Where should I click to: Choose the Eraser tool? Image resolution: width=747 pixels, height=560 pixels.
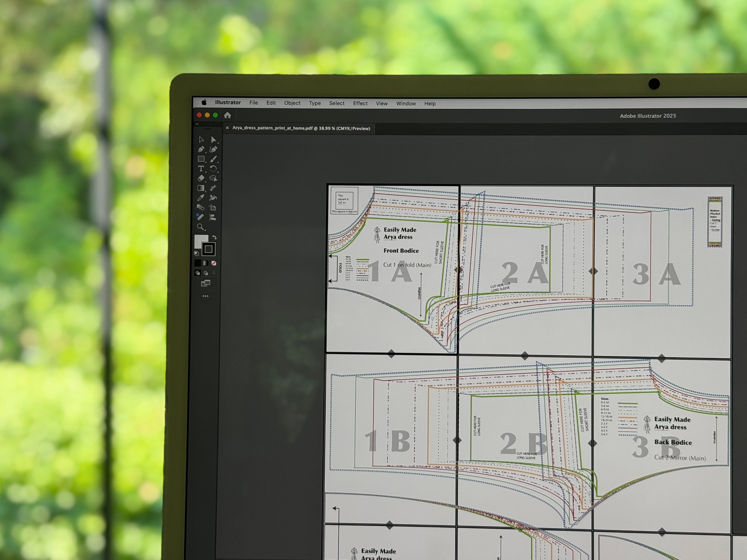tap(201, 178)
